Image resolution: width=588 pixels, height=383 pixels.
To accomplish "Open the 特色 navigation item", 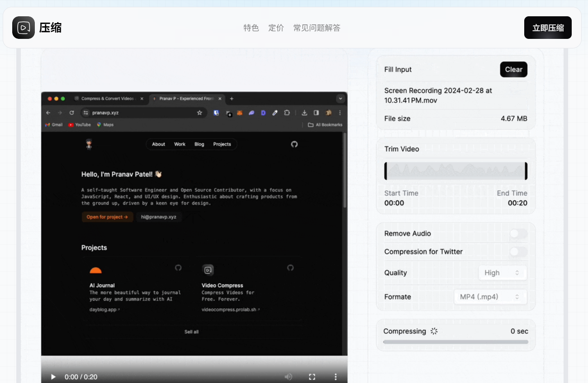I will (251, 28).
